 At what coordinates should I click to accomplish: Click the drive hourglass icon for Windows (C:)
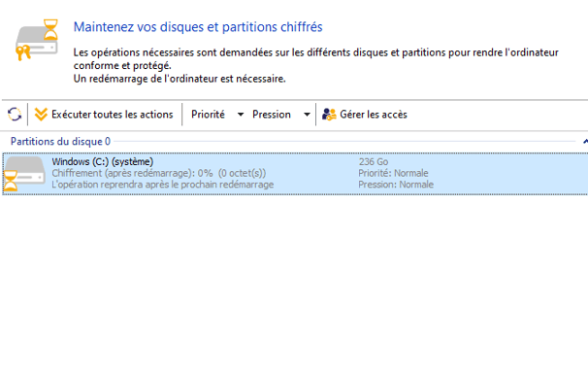(24, 174)
